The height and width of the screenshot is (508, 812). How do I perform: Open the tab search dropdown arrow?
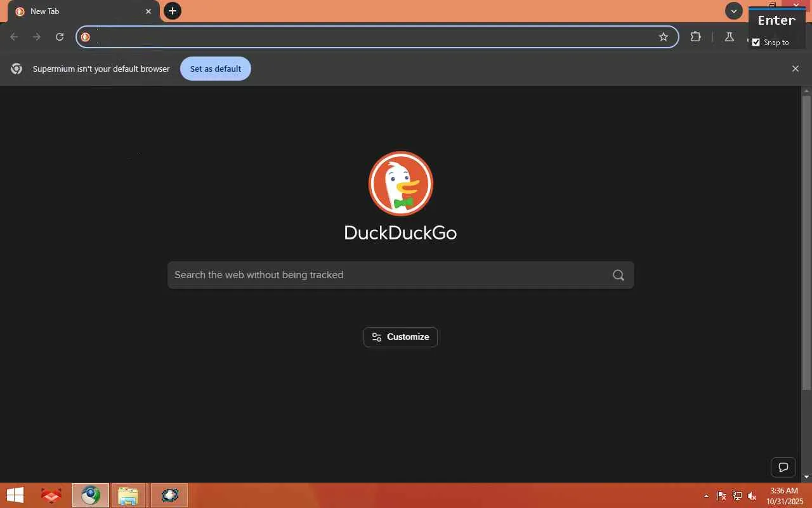tap(734, 11)
